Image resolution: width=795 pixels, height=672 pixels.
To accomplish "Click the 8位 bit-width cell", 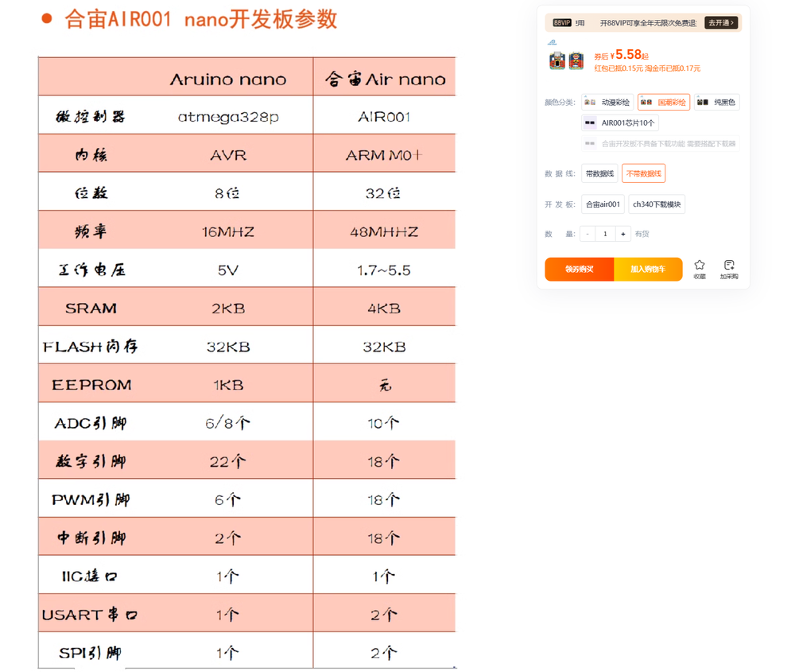I will point(227,193).
